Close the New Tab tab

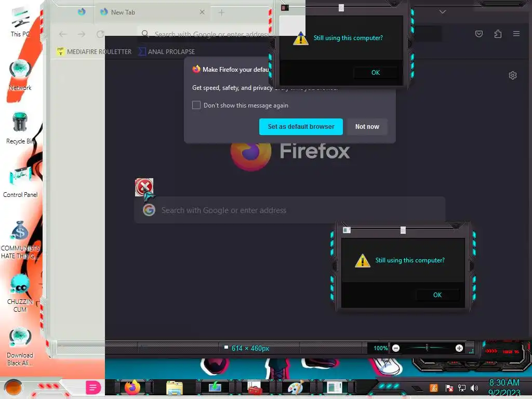pos(202,12)
